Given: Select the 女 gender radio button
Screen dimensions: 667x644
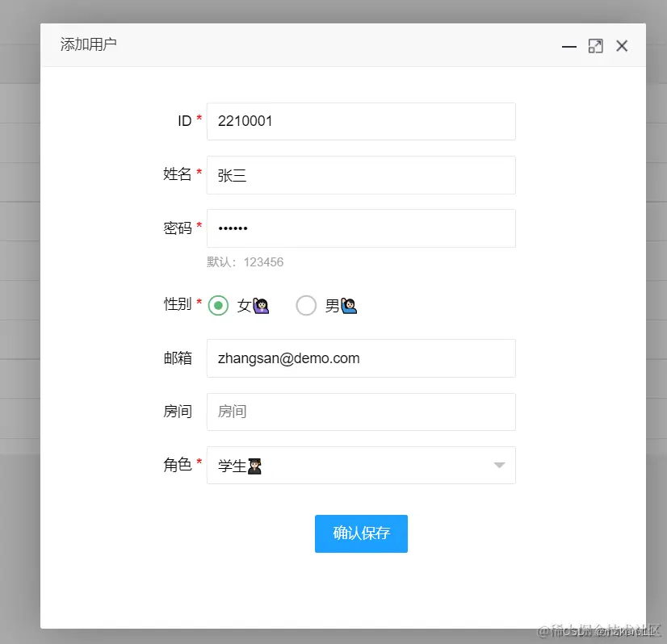Looking at the screenshot, I should 218,306.
